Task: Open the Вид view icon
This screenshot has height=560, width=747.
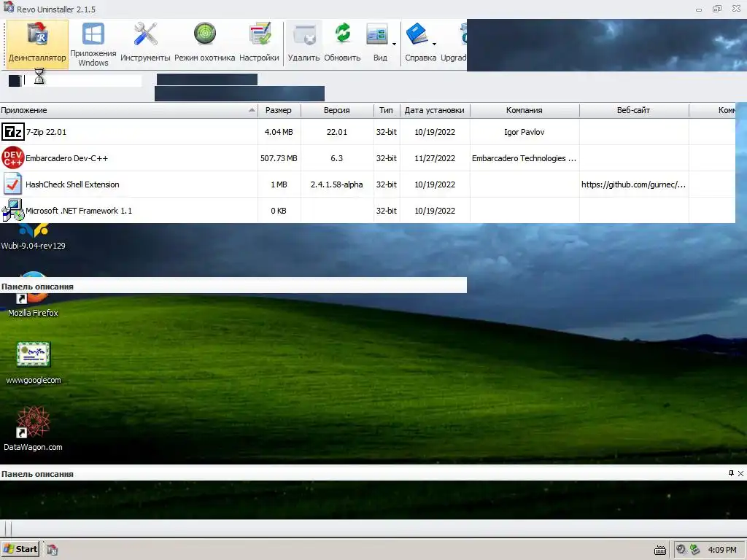Action: tap(377, 34)
